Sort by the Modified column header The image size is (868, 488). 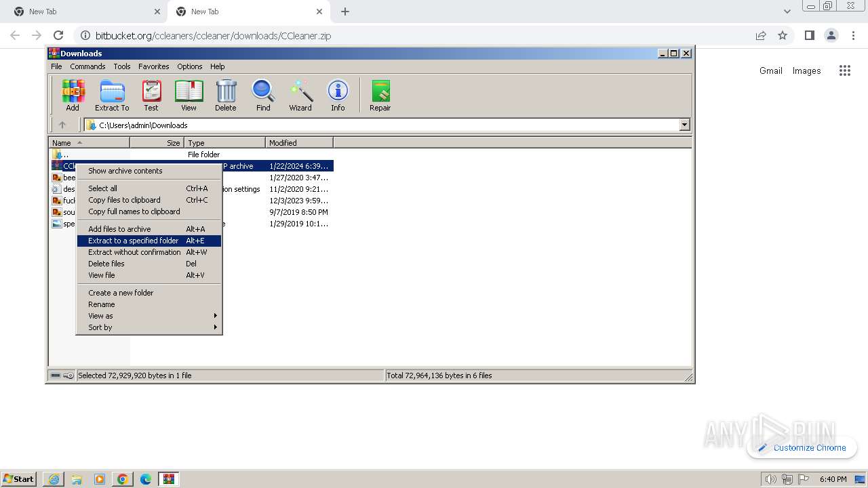click(x=300, y=143)
